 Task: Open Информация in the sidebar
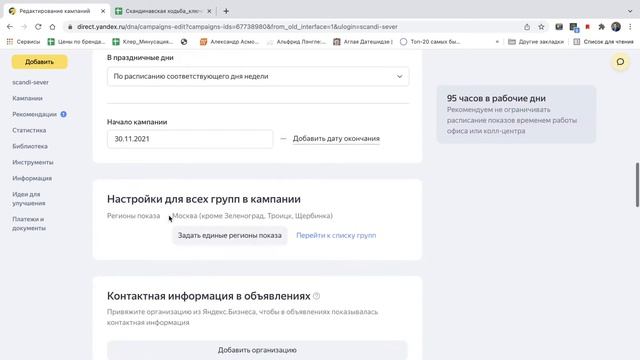[32, 178]
